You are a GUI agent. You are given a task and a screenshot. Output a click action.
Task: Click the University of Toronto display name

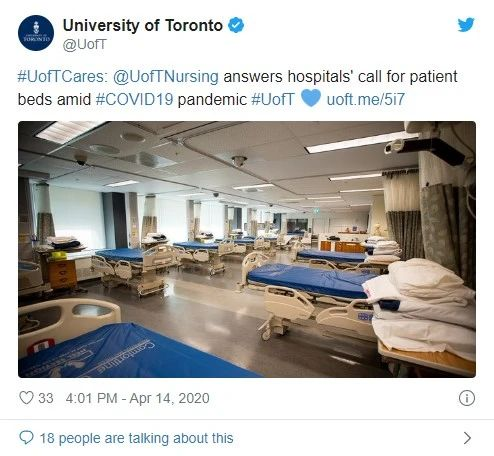(x=143, y=25)
